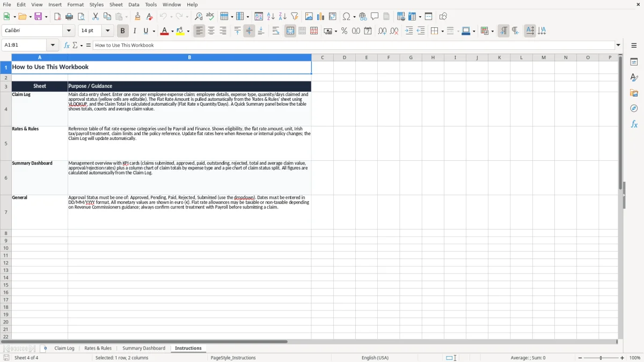The image size is (644, 362).
Task: Click Export as PDF icon
Action: point(57,17)
